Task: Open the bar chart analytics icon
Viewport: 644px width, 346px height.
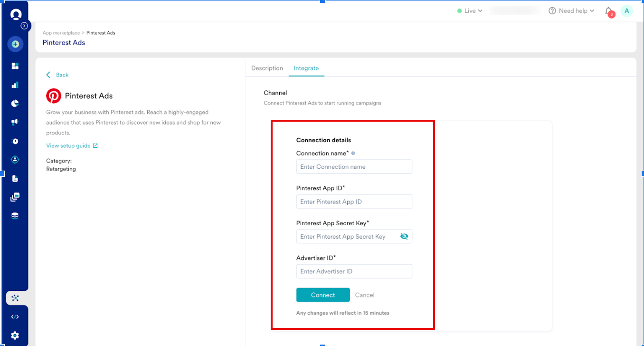Action: [15, 85]
